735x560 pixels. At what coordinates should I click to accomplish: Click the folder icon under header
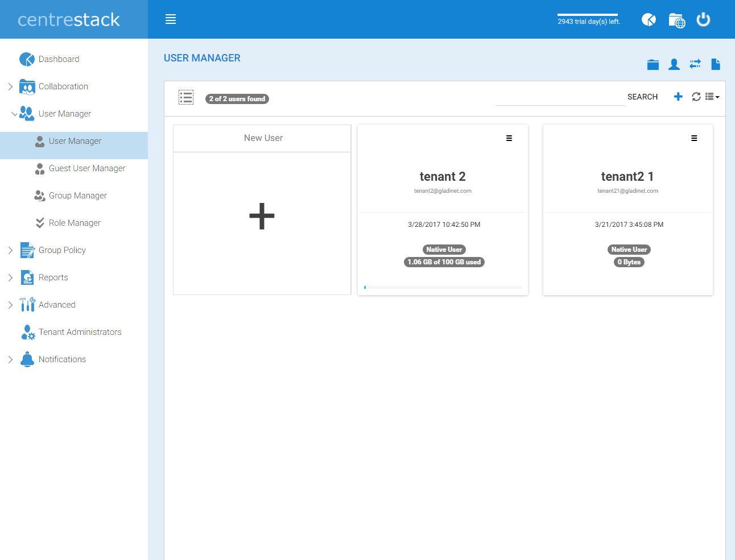coord(653,64)
